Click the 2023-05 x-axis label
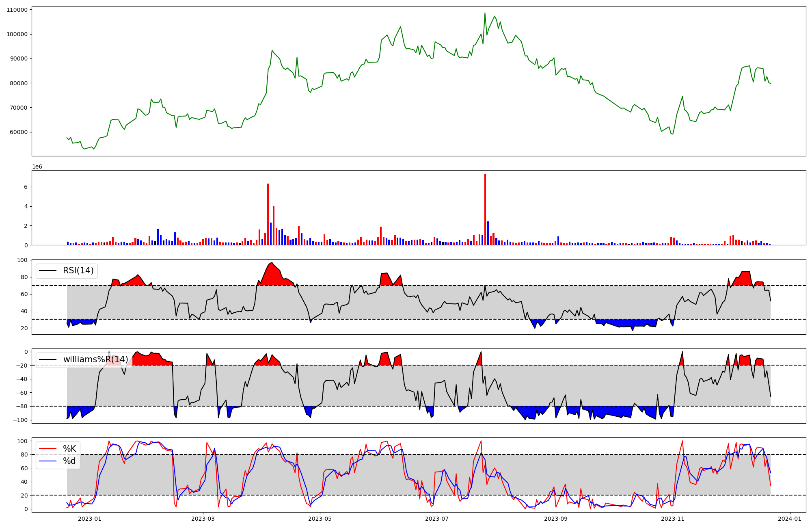This screenshot has height=528, width=812. [320, 519]
